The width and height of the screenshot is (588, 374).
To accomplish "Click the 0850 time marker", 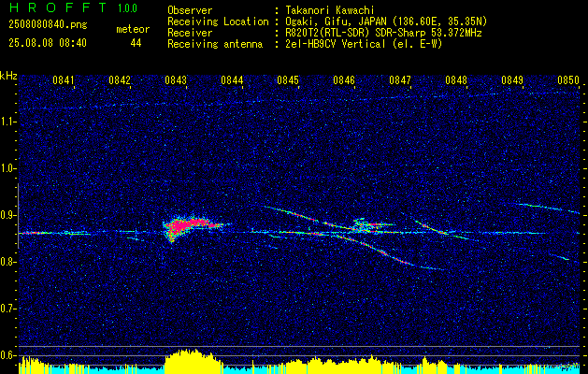I will (568, 79).
